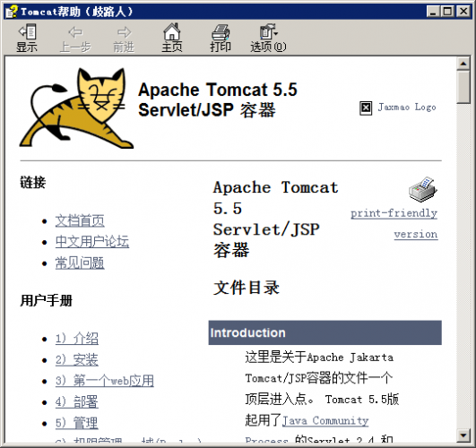Visit the 中文用户论坛 link
Image resolution: width=476 pixels, height=448 pixels.
coord(92,242)
